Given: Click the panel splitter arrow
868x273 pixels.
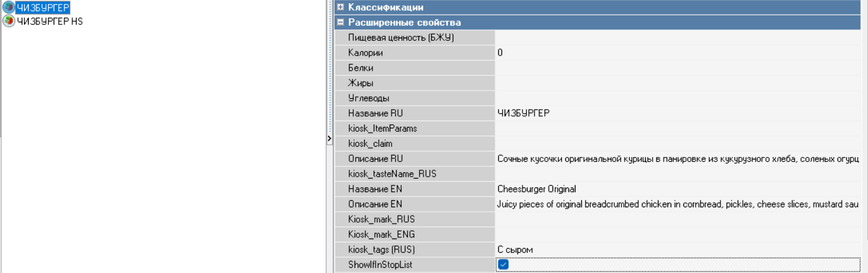Looking at the screenshot, I should [x=330, y=138].
